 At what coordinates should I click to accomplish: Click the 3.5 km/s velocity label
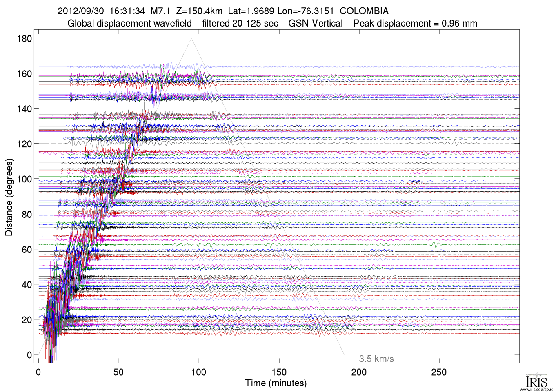tap(376, 359)
